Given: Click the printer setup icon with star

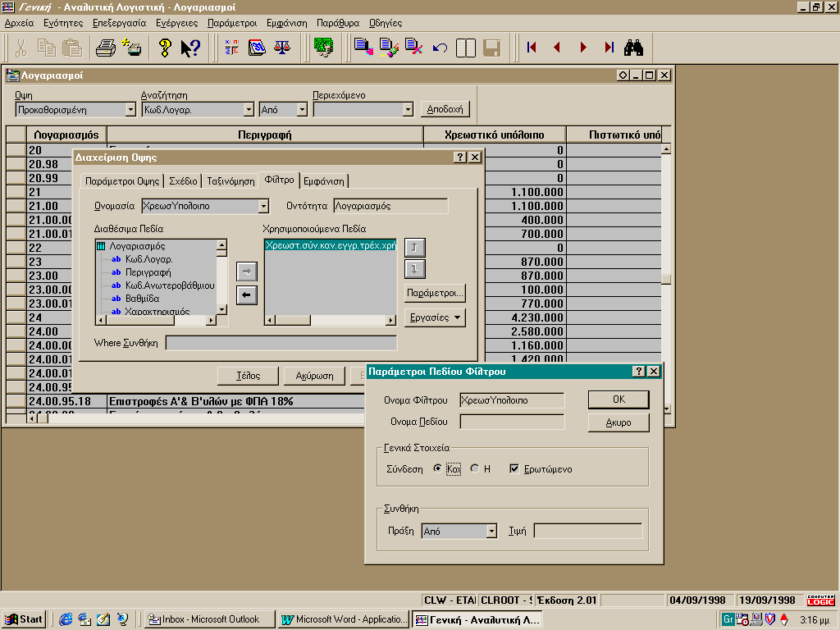Looking at the screenshot, I should (x=132, y=48).
